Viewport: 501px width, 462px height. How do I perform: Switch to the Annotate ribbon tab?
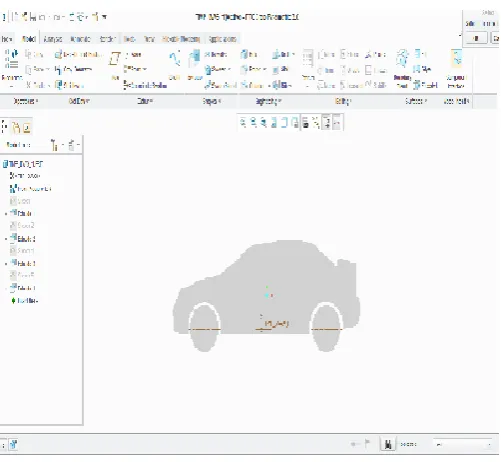pos(80,39)
